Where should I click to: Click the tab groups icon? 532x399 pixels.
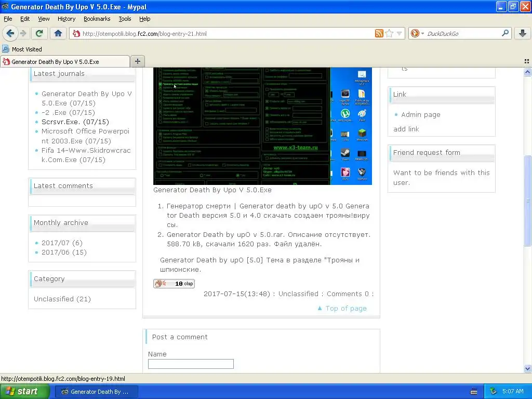(x=527, y=61)
